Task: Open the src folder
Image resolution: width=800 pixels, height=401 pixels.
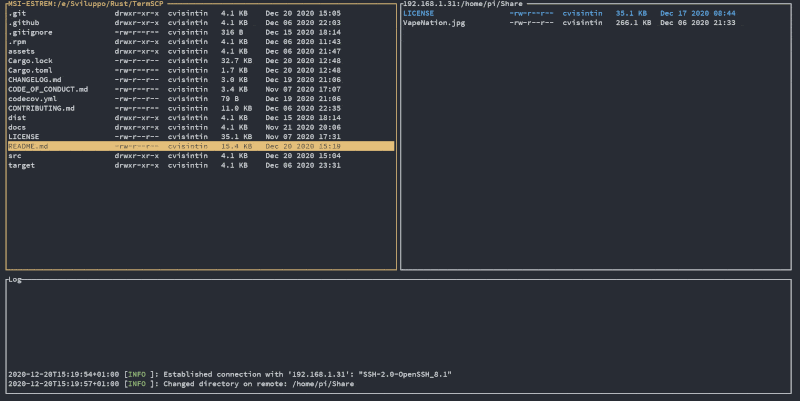Action: pos(14,156)
